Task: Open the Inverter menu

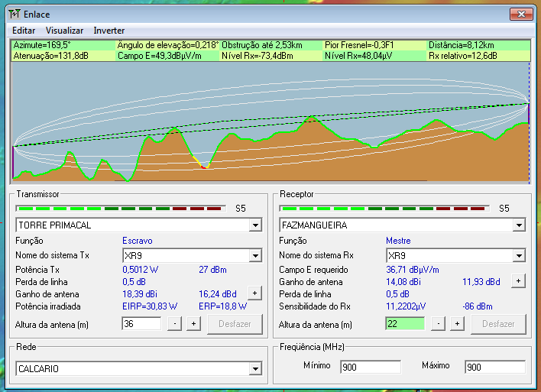Action: [109, 31]
